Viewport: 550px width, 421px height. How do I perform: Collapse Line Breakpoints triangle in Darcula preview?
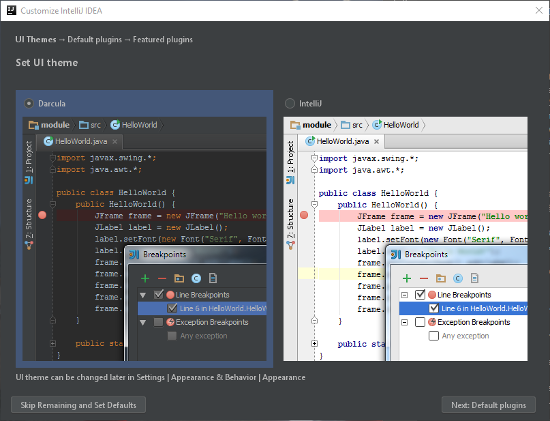tap(143, 295)
